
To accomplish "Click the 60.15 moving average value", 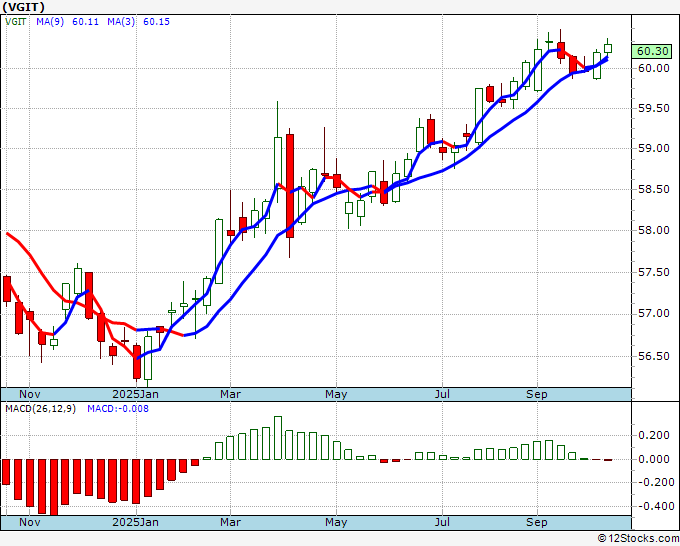I will 157,22.
